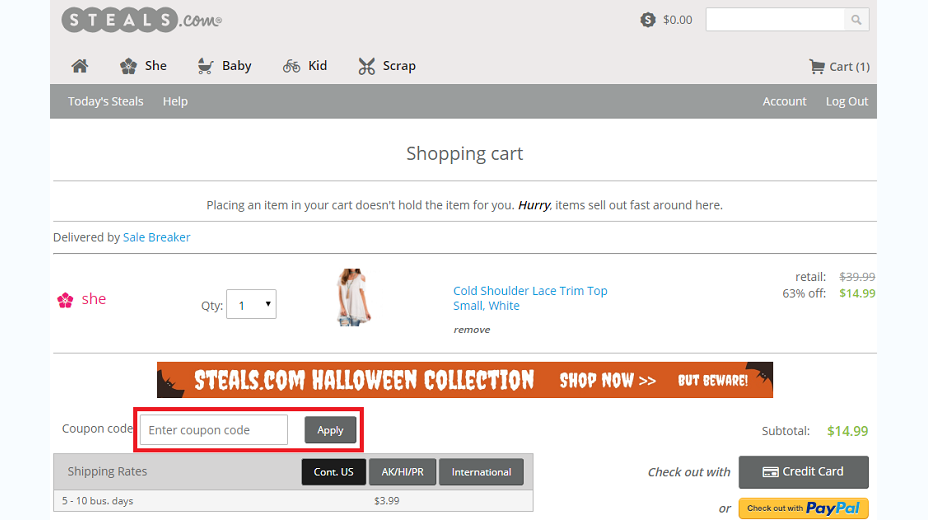Open the Baby category
928x520 pixels.
pyautogui.click(x=237, y=66)
